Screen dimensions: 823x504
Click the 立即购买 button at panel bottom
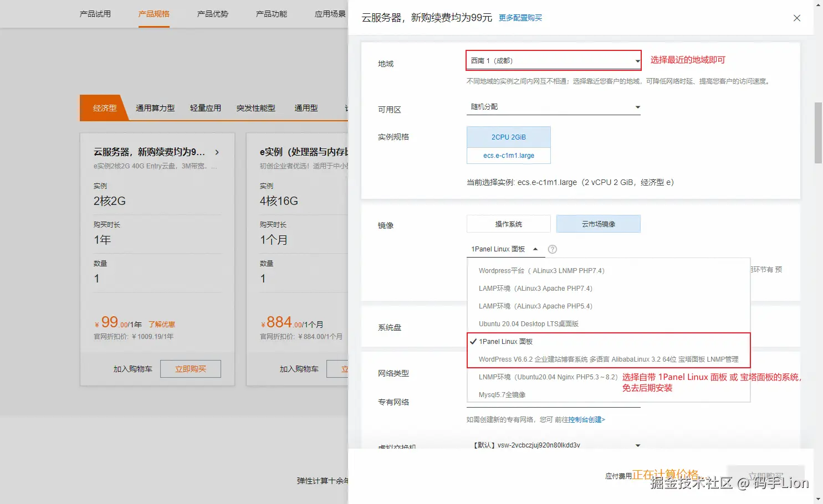coord(766,476)
